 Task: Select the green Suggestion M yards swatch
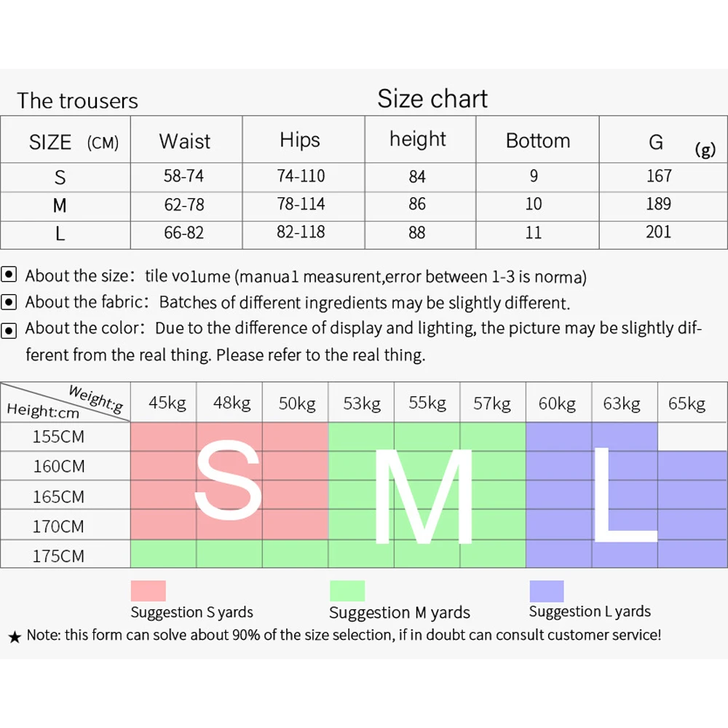click(347, 590)
